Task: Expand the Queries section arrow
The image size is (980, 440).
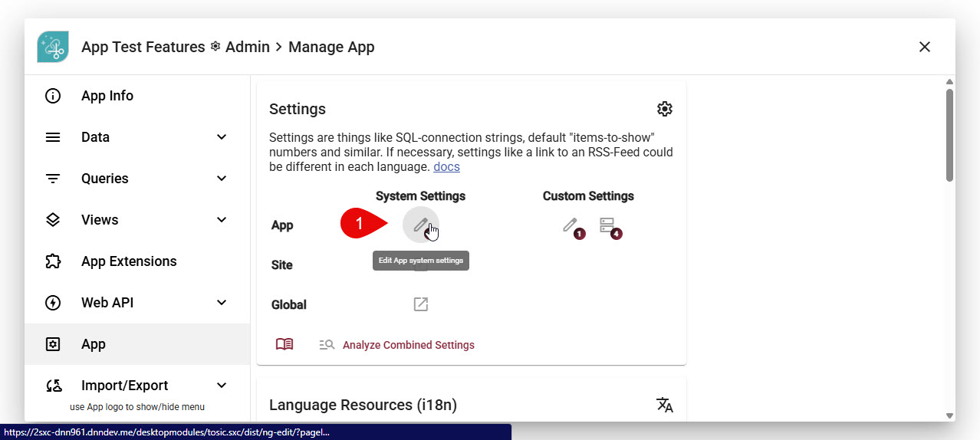Action: [222, 179]
